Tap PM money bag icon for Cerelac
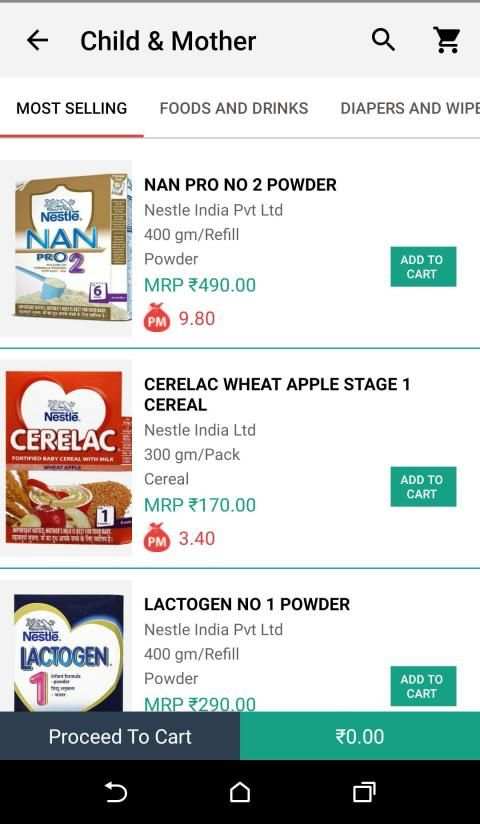 (x=157, y=538)
